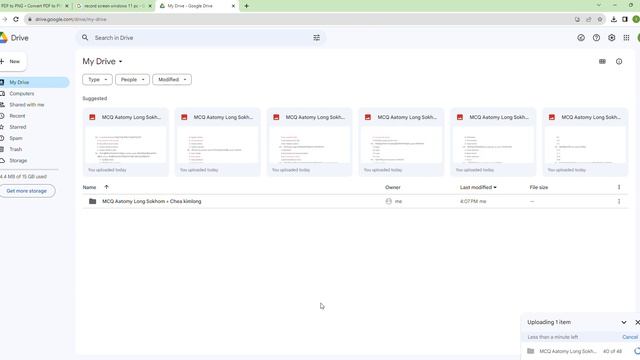Open Shared with me section
Screen dimensions: 640x360
27,104
